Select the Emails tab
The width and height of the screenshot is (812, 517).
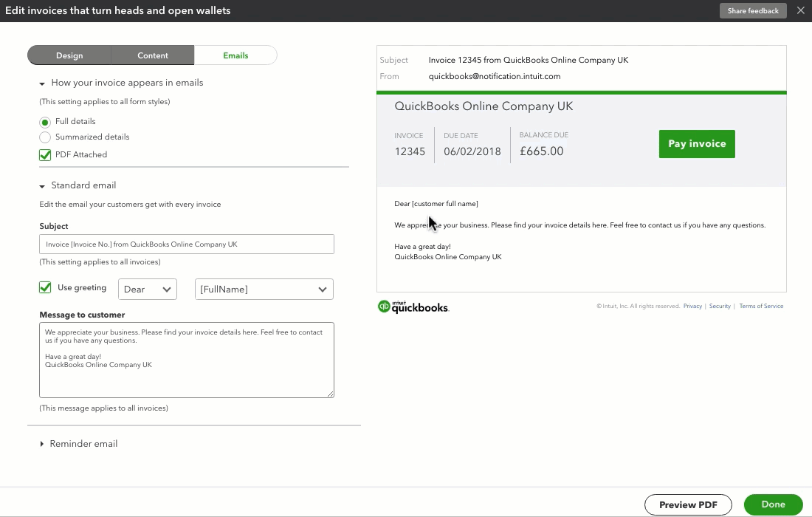tap(235, 55)
